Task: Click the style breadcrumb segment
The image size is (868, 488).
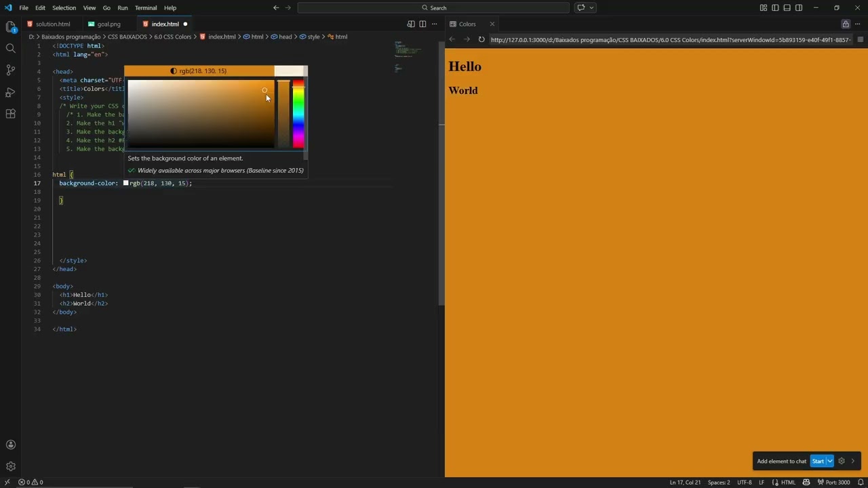Action: 309,37
